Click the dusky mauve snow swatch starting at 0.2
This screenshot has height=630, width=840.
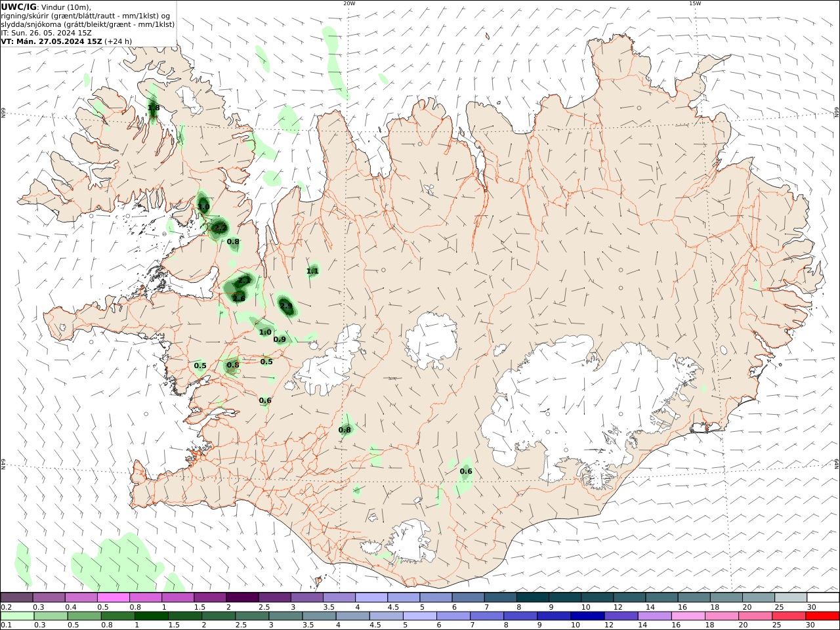click(17, 597)
